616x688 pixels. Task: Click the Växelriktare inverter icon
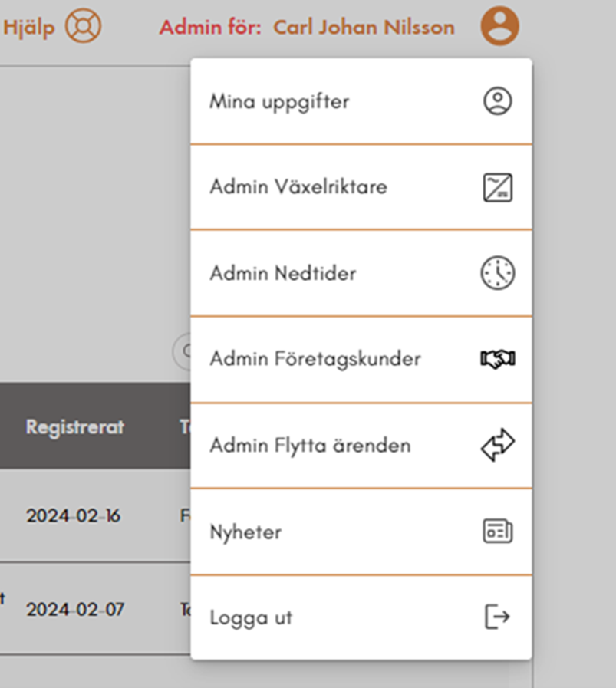[497, 187]
